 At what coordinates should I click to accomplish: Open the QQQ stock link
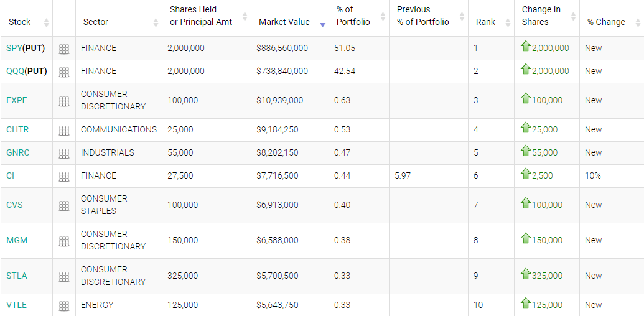(x=15, y=72)
